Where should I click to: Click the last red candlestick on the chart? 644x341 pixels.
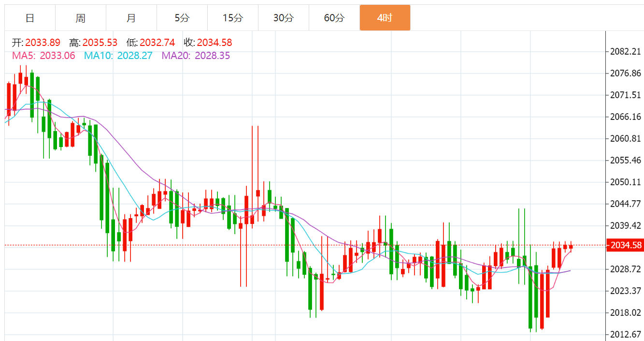tap(571, 247)
